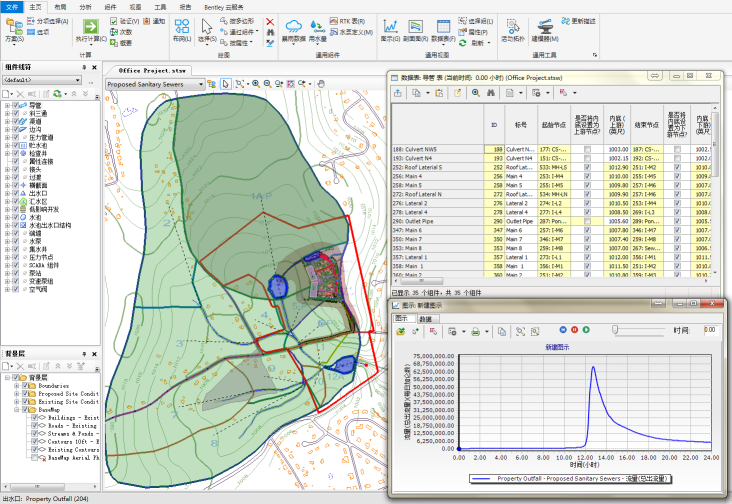Click the binoculars find icon in ribbon
732x504 pixels.
click(270, 32)
